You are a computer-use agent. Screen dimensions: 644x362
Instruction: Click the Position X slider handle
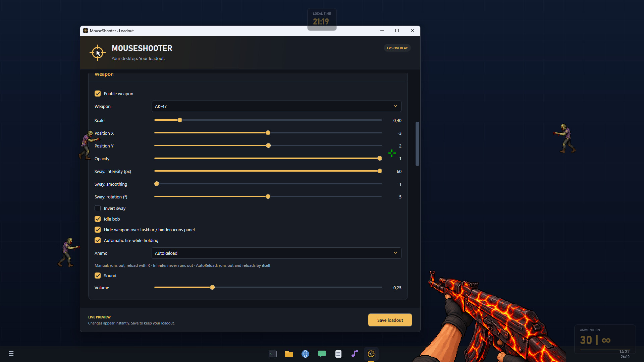(x=268, y=133)
